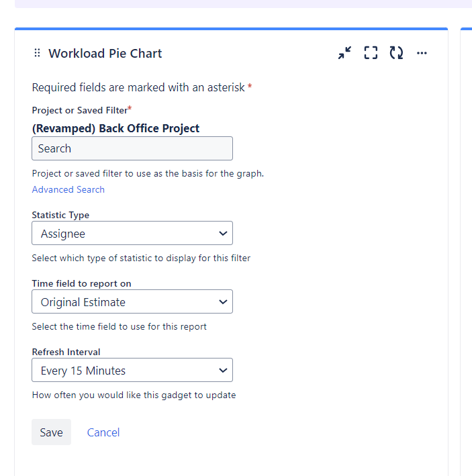The height and width of the screenshot is (476, 472).
Task: Click chevron arrow of Refresh Interval select
Action: 223,371
